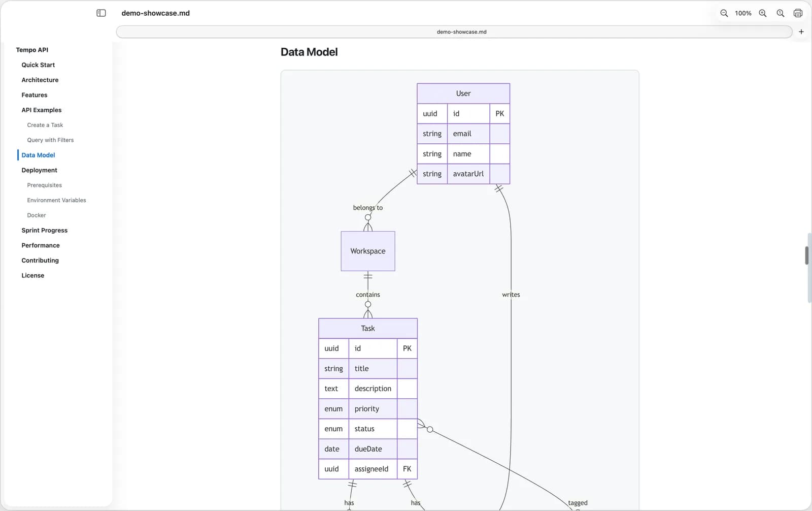This screenshot has height=511, width=812.
Task: Select Data Model in the outline
Action: 38,155
